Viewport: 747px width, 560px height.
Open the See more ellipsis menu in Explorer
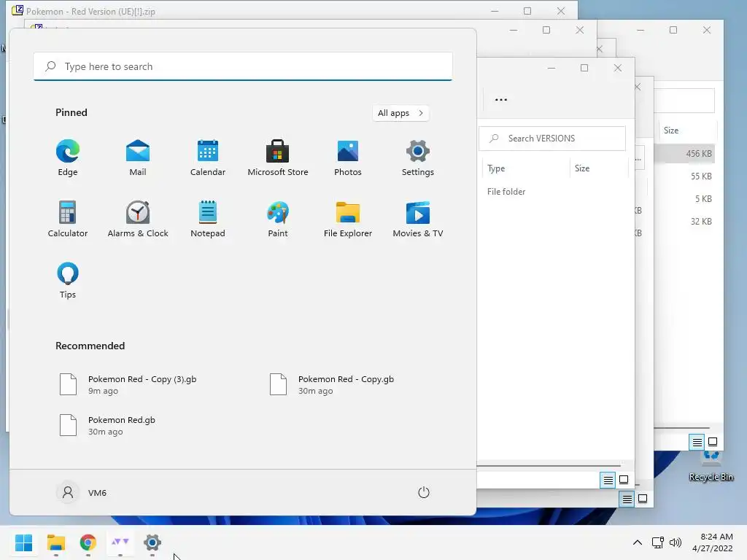(500, 99)
